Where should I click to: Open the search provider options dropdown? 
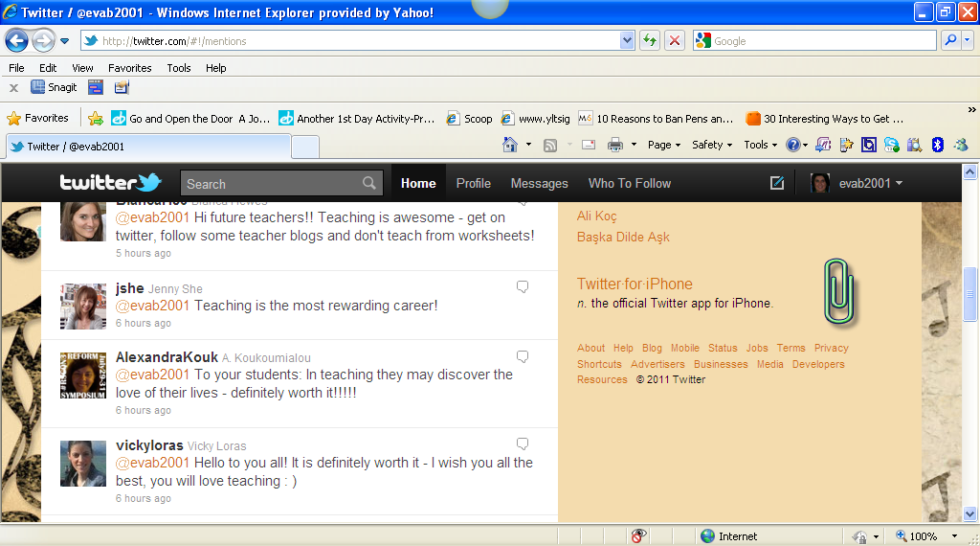(x=967, y=40)
